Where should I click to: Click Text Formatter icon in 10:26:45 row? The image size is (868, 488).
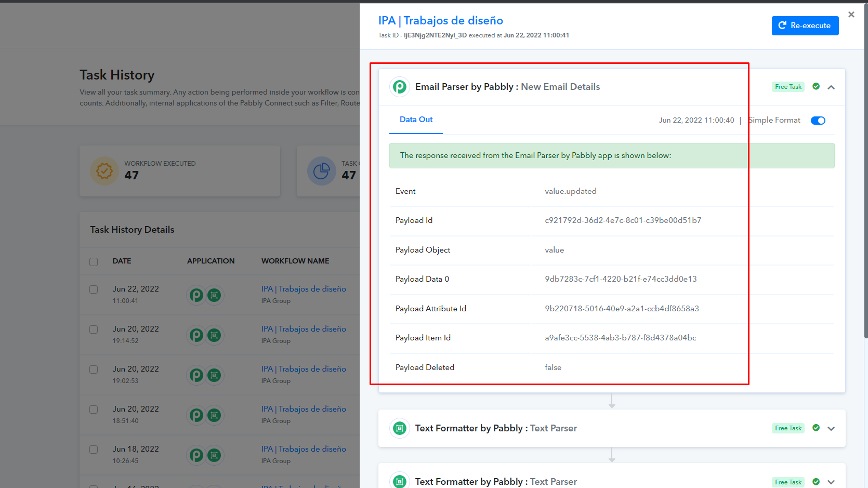click(214, 455)
